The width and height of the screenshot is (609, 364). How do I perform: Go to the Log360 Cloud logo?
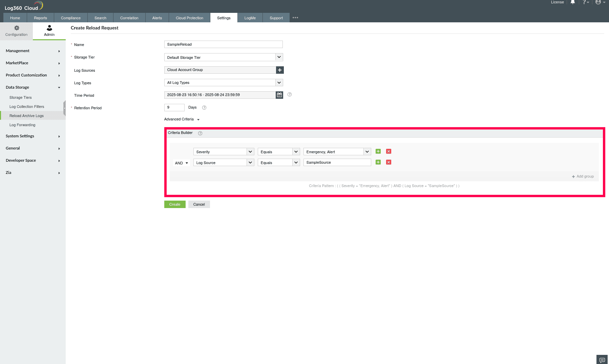click(x=24, y=6)
